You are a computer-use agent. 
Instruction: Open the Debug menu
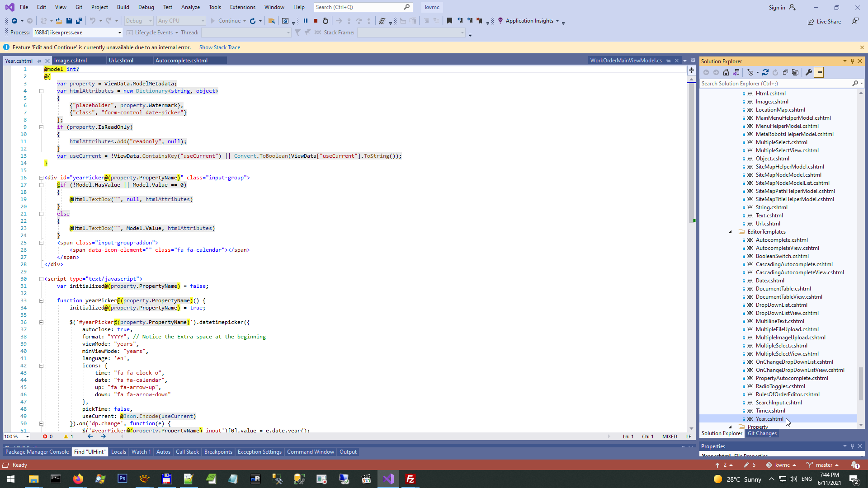146,7
